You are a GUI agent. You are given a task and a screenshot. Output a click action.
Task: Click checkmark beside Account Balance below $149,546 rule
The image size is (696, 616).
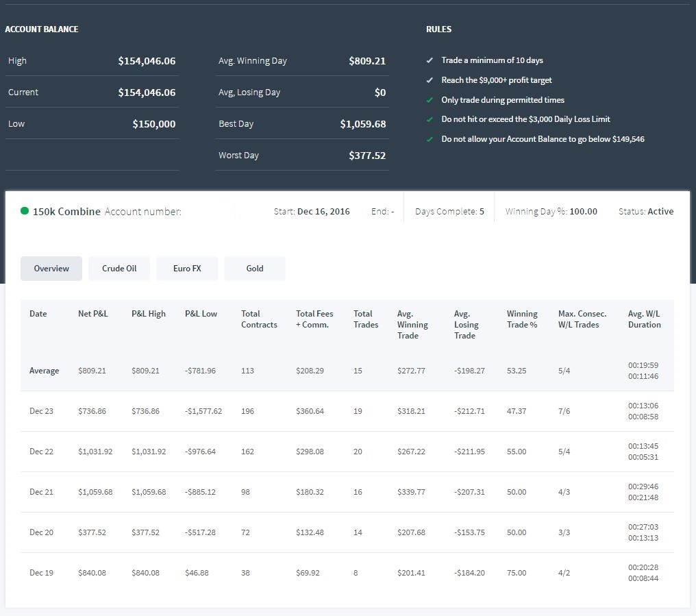click(430, 140)
